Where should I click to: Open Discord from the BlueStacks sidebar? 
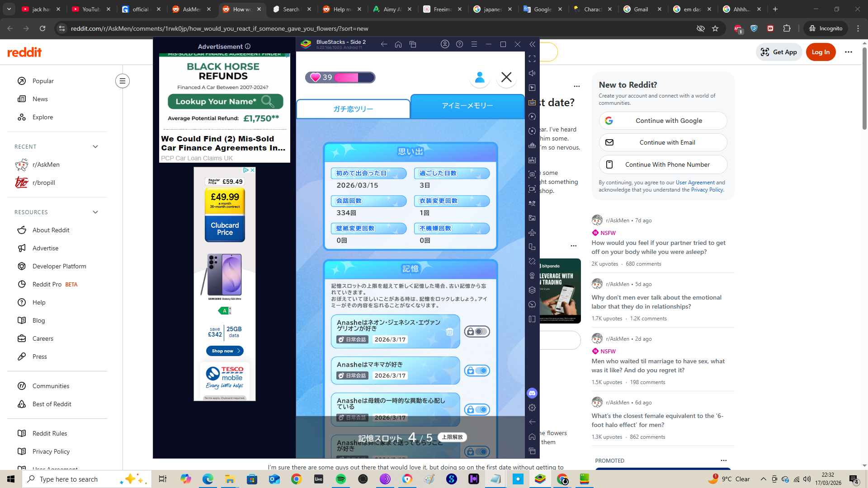pos(532,393)
